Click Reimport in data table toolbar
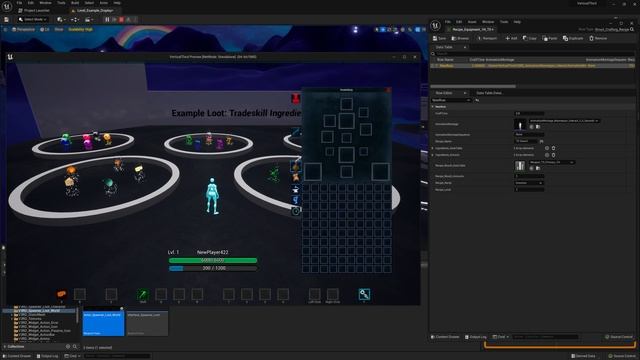Viewport: 640px width, 360px height. click(487, 38)
